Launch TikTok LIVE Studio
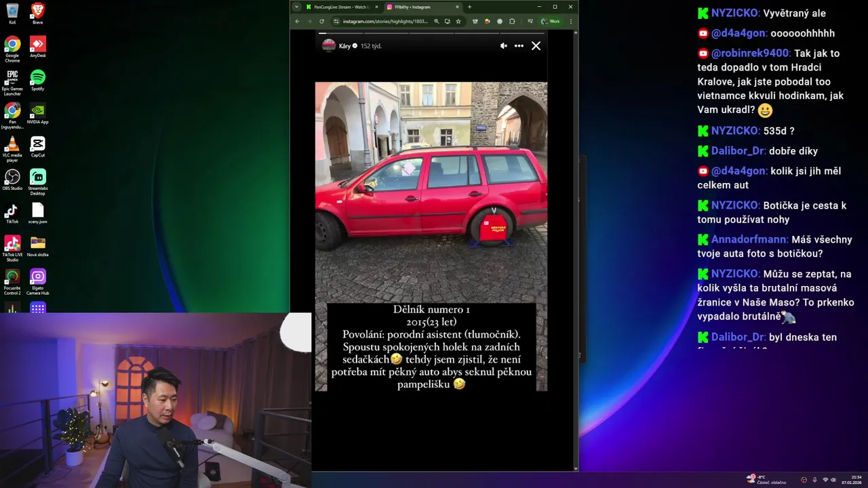Image resolution: width=868 pixels, height=488 pixels. coord(12,249)
